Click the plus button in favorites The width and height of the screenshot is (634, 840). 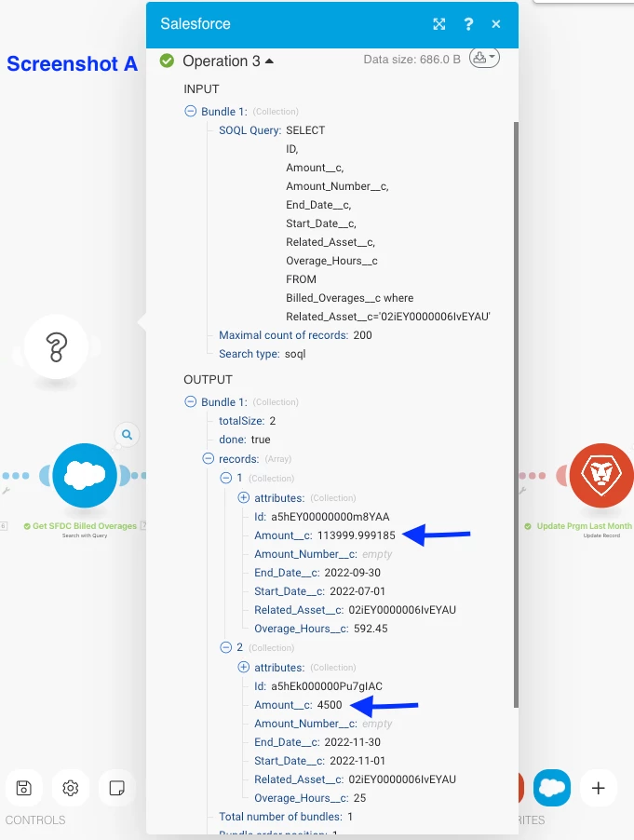pos(598,788)
